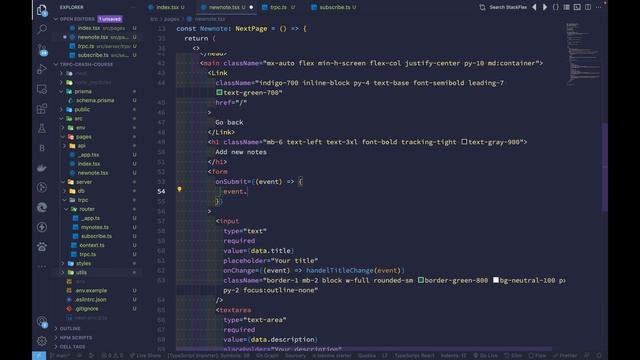Click the B icon in activity bar
Image resolution: width=640 pixels, height=360 pixels.
[42, 148]
